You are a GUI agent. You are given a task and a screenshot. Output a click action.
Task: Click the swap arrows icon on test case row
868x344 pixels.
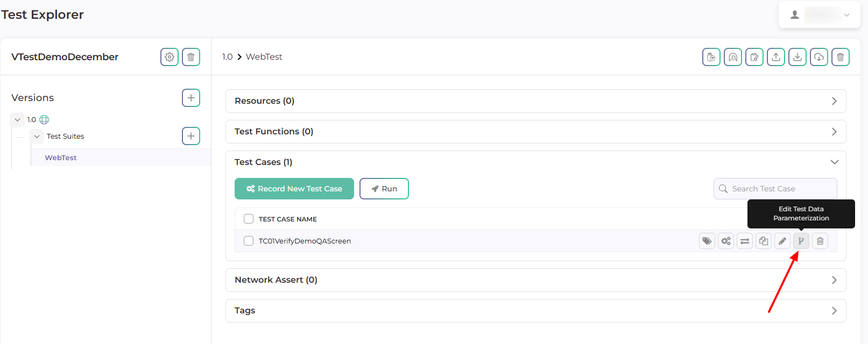pyautogui.click(x=744, y=241)
